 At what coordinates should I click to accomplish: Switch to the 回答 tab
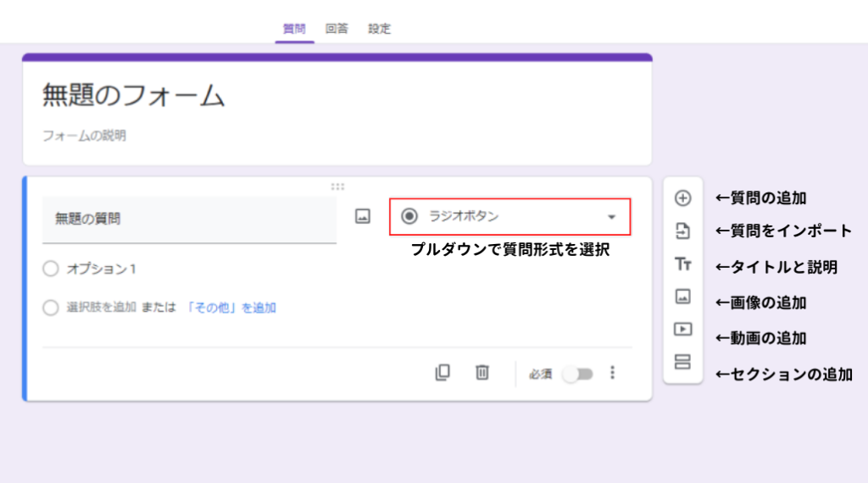337,29
